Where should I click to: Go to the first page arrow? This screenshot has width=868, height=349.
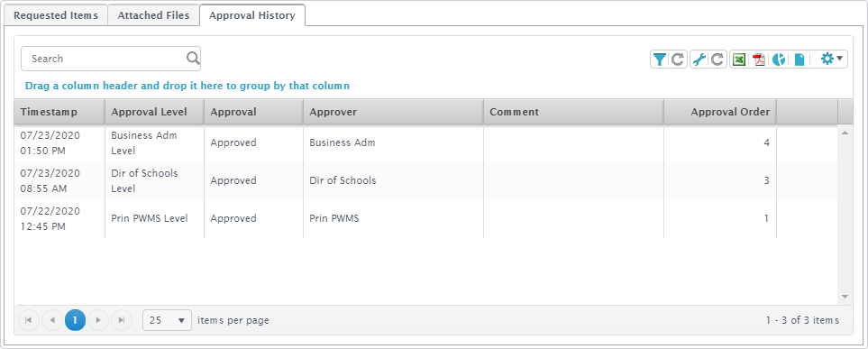click(29, 320)
